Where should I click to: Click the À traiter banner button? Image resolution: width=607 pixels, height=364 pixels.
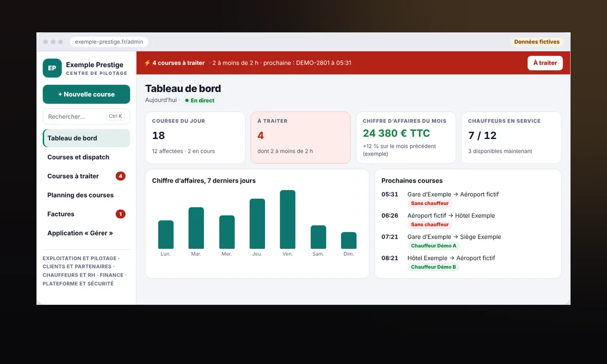(x=545, y=63)
